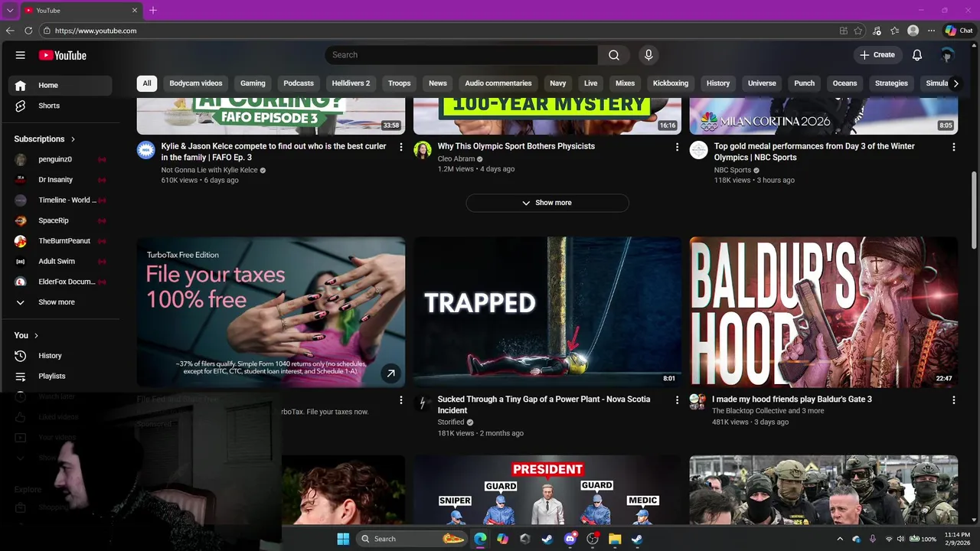Open Edge profile avatar
This screenshot has width=980, height=551.
tap(913, 31)
